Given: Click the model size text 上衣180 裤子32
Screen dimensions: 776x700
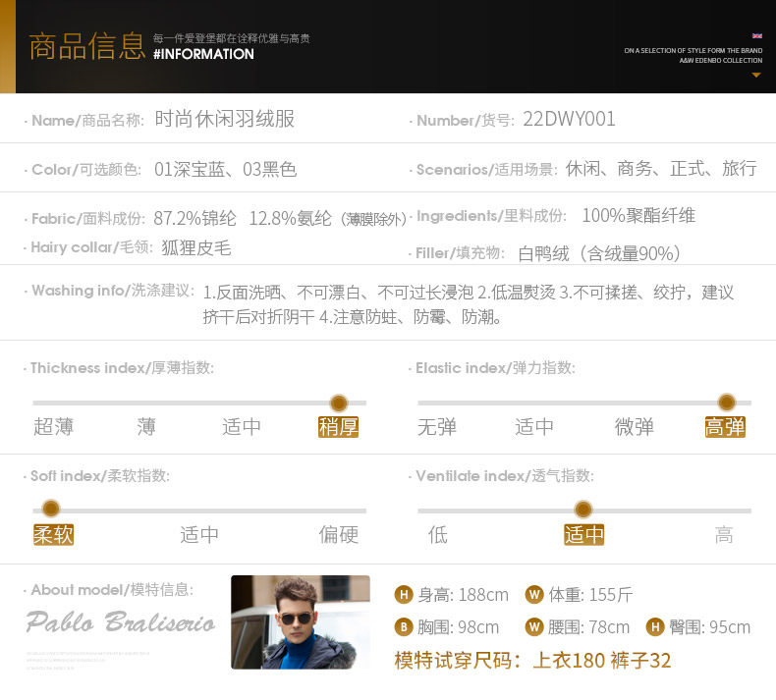Looking at the screenshot, I should (x=602, y=661).
